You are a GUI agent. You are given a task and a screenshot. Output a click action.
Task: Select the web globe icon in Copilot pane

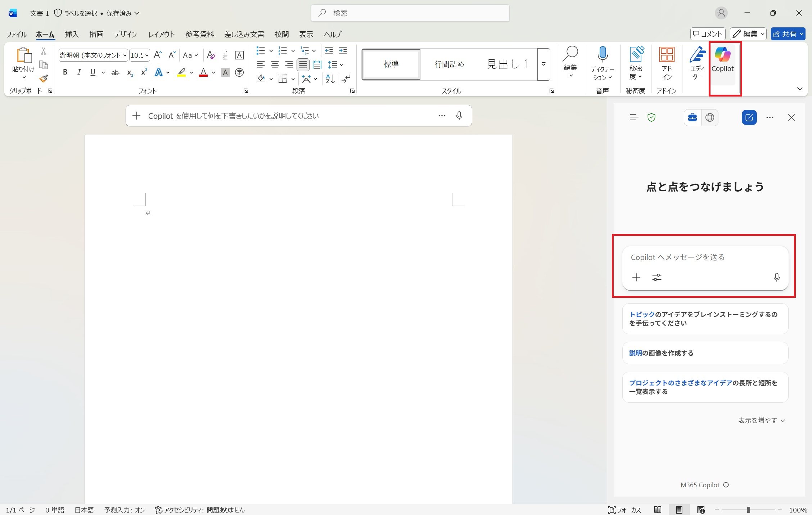coord(709,117)
